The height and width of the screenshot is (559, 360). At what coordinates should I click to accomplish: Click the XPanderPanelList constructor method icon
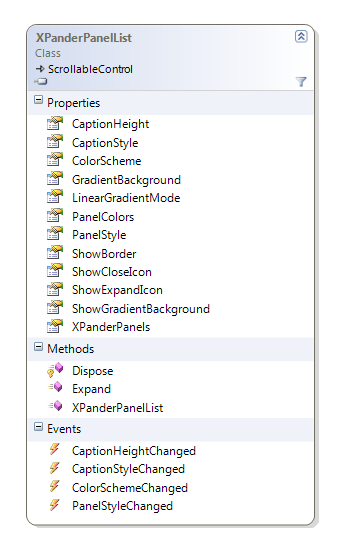pos(55,406)
